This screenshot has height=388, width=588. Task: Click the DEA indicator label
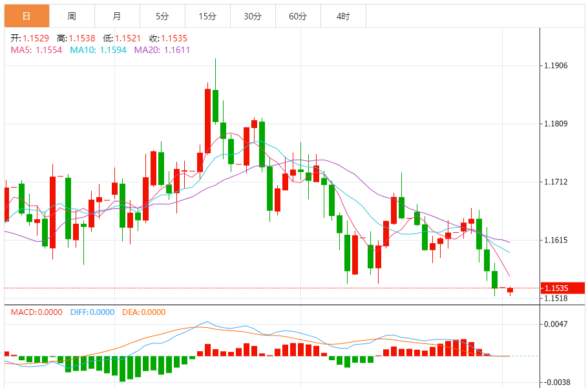pyautogui.click(x=143, y=312)
